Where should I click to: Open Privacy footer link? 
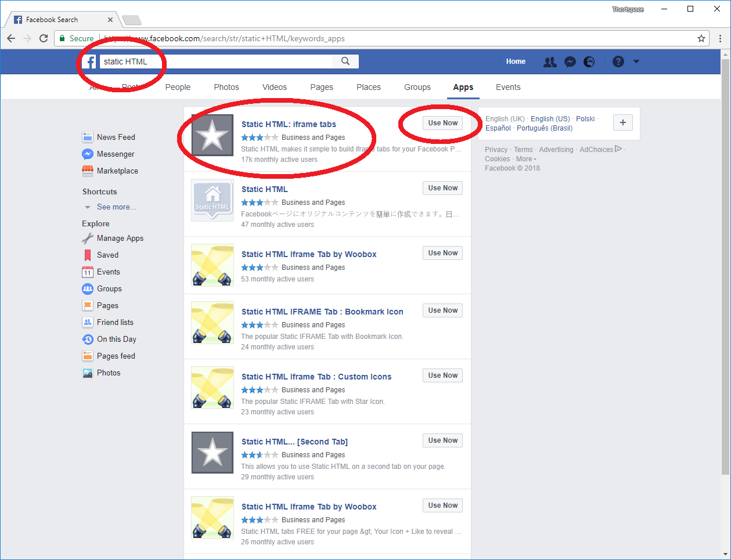pyautogui.click(x=496, y=150)
